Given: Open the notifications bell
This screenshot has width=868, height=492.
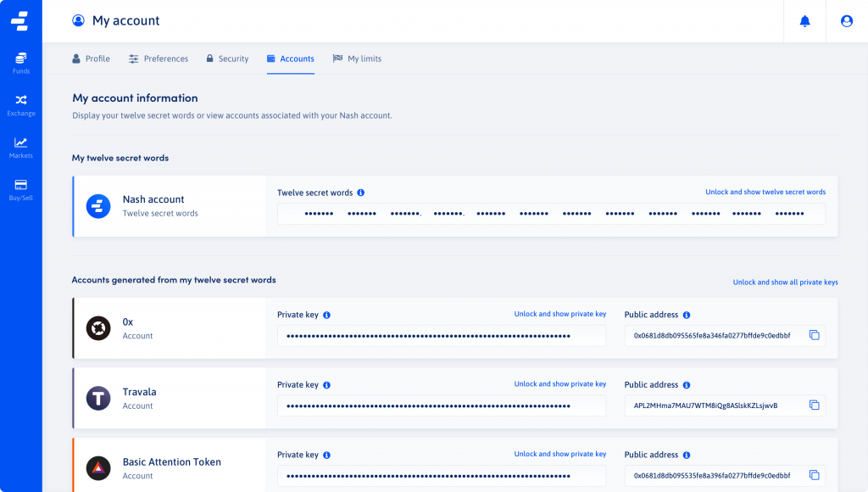Looking at the screenshot, I should (804, 21).
